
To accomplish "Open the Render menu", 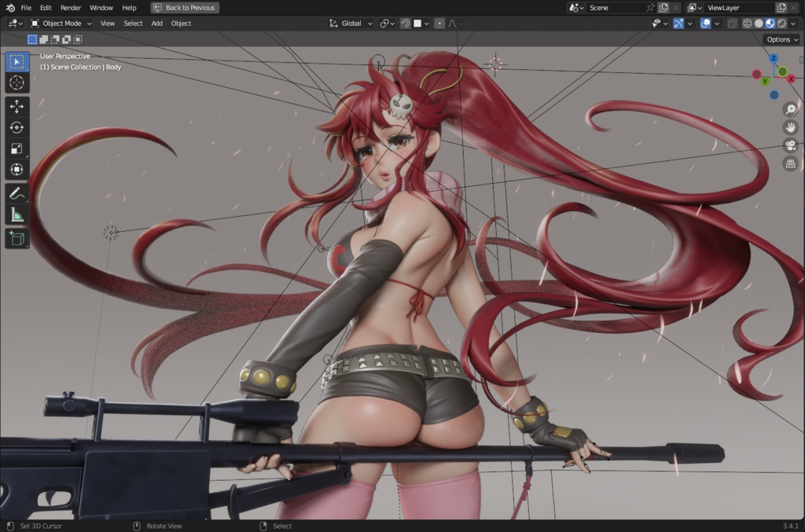I will [70, 7].
